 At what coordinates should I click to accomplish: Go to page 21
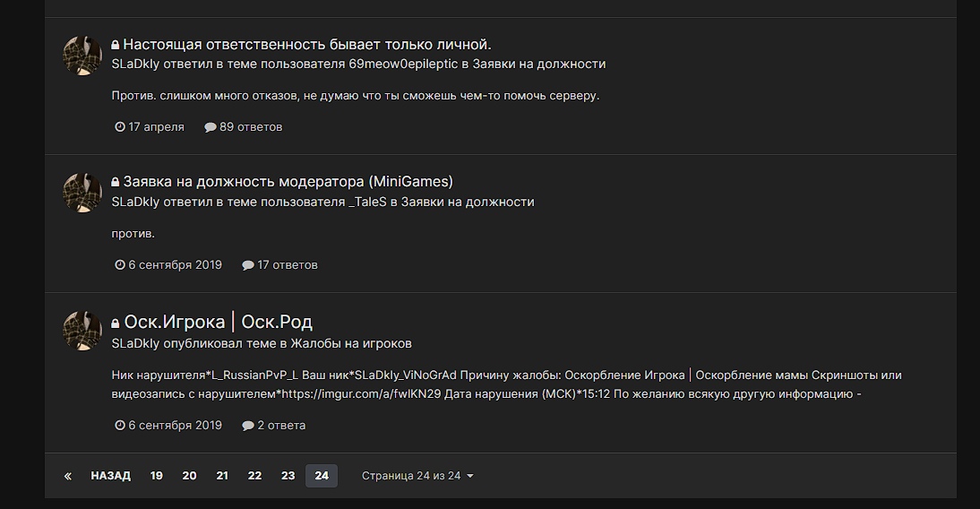222,476
